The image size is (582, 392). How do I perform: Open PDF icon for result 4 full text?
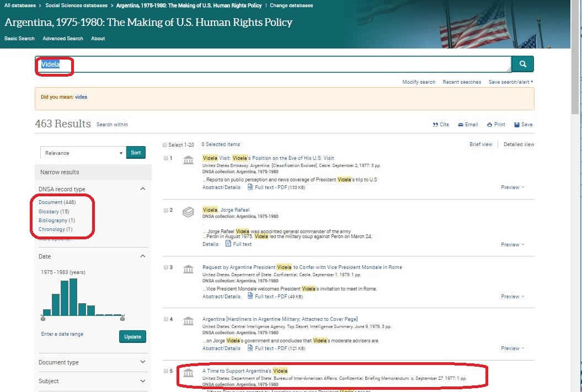click(x=250, y=348)
